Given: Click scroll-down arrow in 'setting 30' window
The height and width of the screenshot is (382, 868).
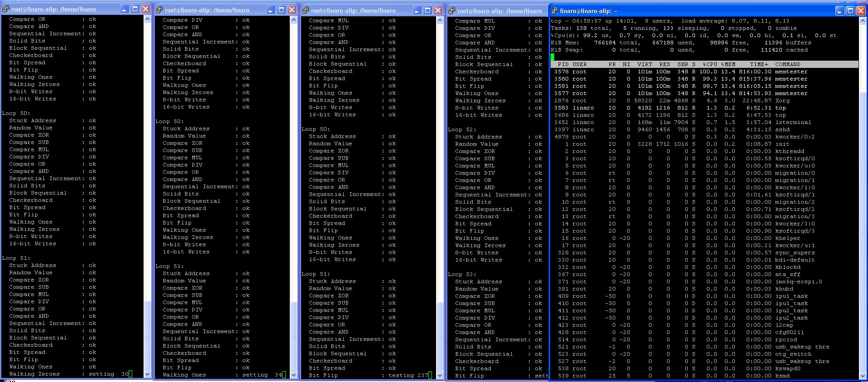Looking at the screenshot, I should click(147, 374).
